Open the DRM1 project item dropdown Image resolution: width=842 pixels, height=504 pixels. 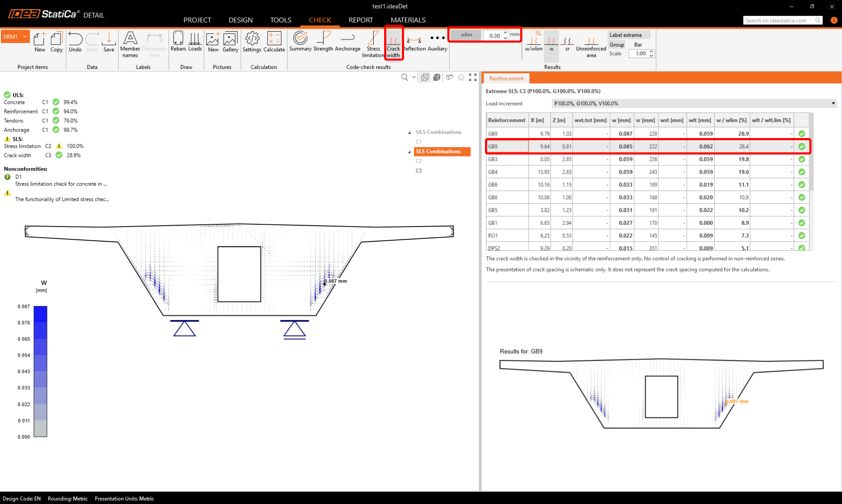(25, 37)
